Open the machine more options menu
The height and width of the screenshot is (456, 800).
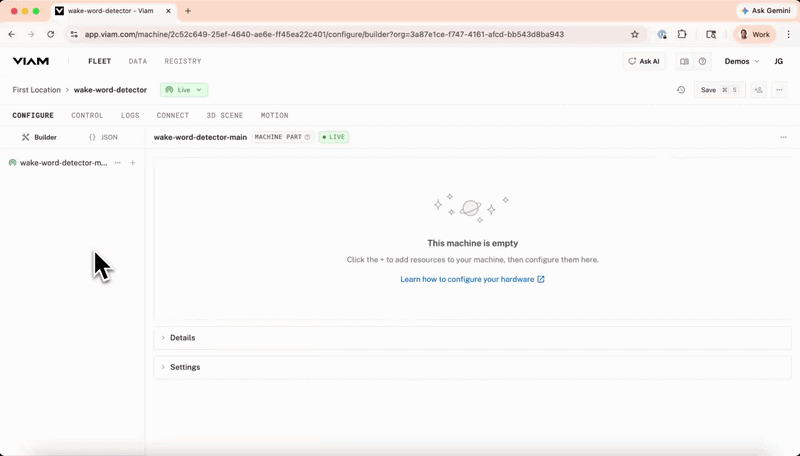click(x=779, y=90)
